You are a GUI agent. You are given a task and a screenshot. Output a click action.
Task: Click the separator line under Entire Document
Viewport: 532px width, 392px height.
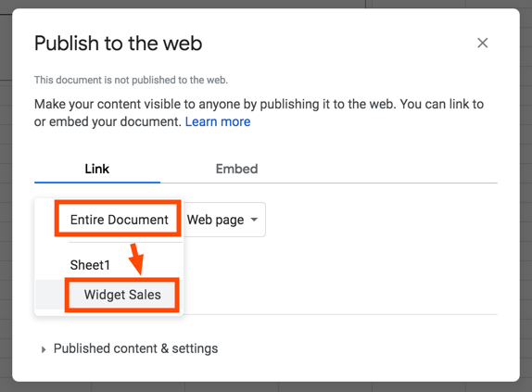point(125,243)
